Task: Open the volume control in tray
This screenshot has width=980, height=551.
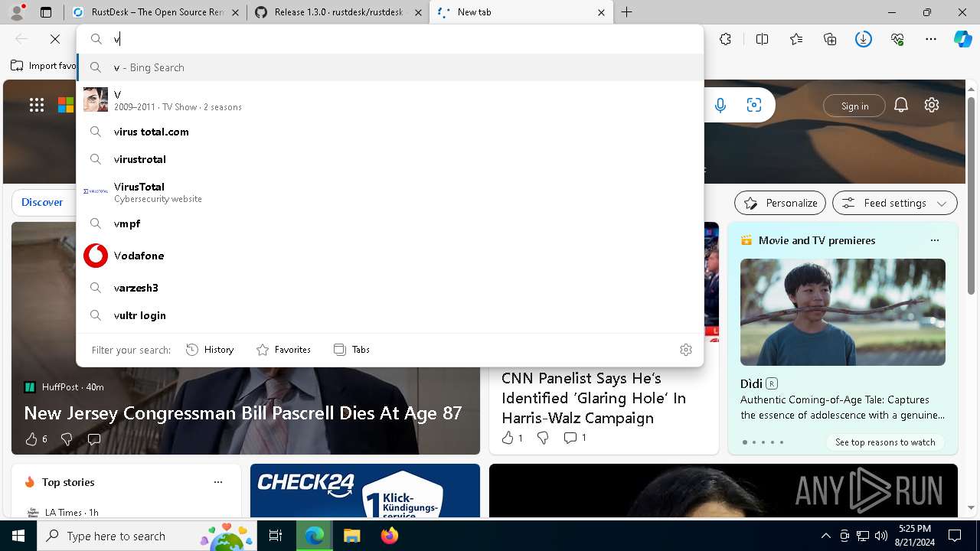Action: [x=880, y=536]
